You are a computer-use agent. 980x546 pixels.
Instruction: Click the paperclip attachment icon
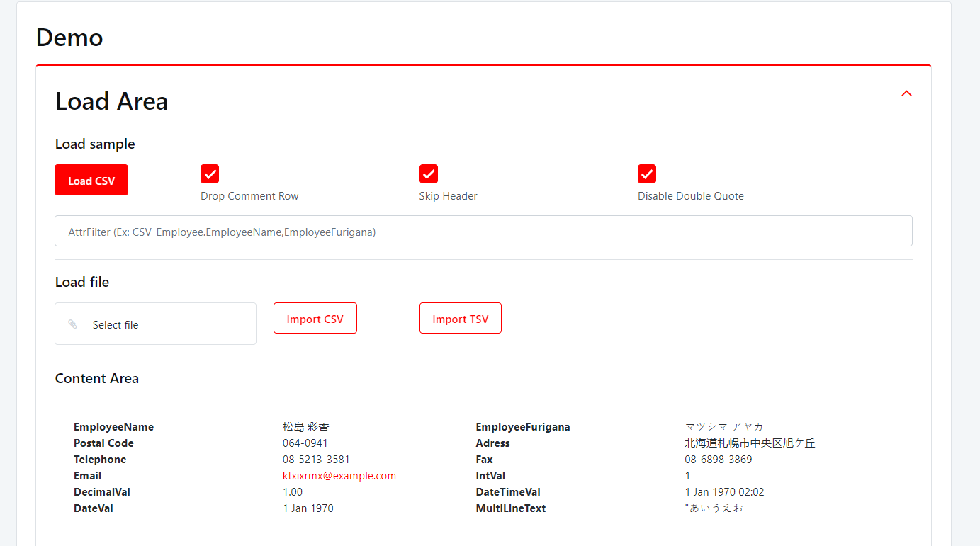click(x=72, y=324)
